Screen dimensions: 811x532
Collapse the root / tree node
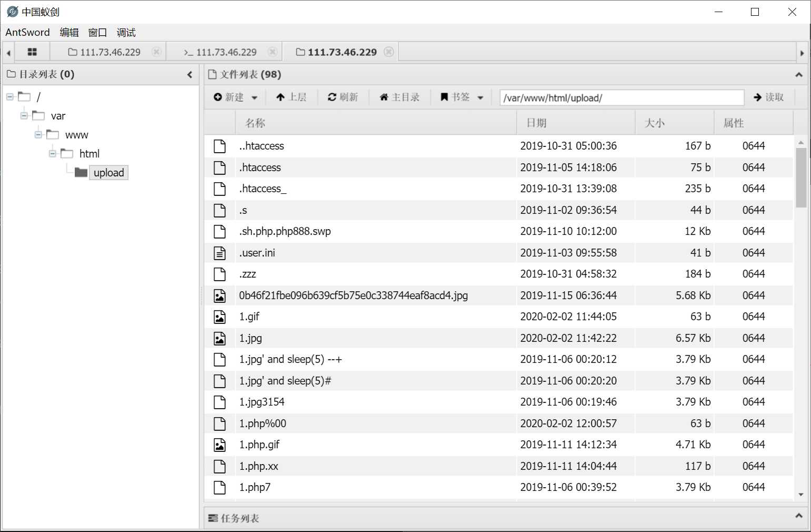coord(10,96)
